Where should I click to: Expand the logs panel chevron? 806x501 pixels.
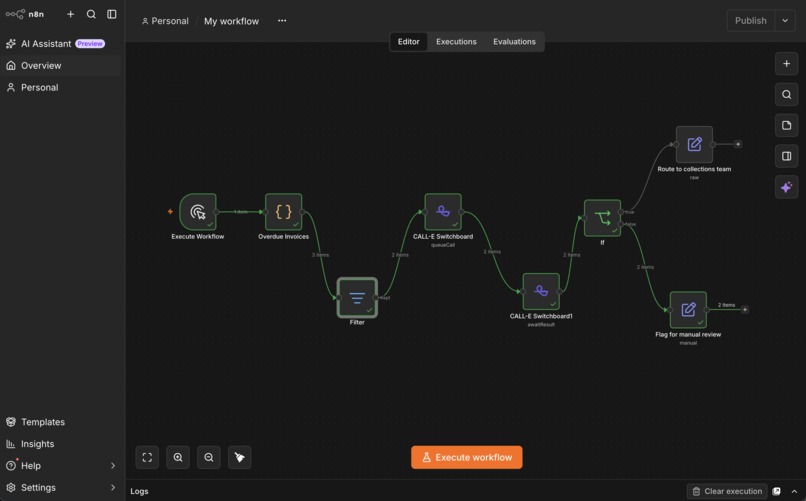(x=794, y=491)
